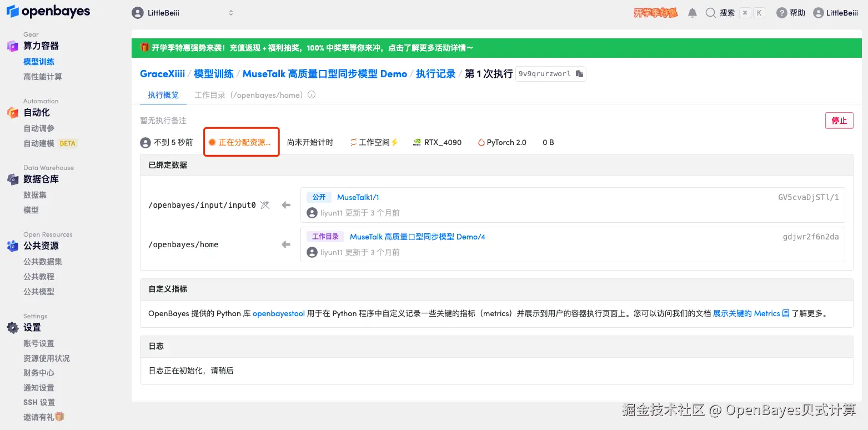Click the 设置 gear icon in sidebar
Screen dimensions: 868x430
click(13, 328)
